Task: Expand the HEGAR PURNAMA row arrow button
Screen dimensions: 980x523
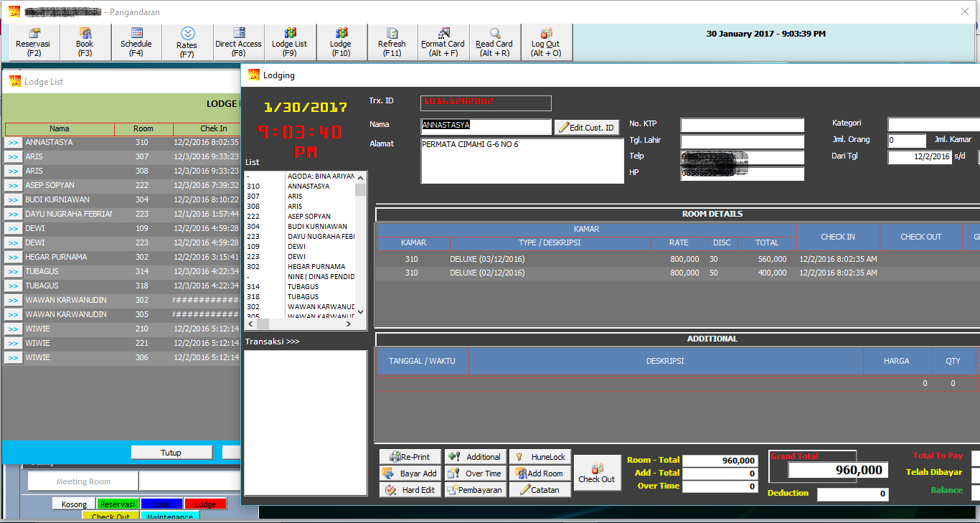Action: pyautogui.click(x=14, y=258)
